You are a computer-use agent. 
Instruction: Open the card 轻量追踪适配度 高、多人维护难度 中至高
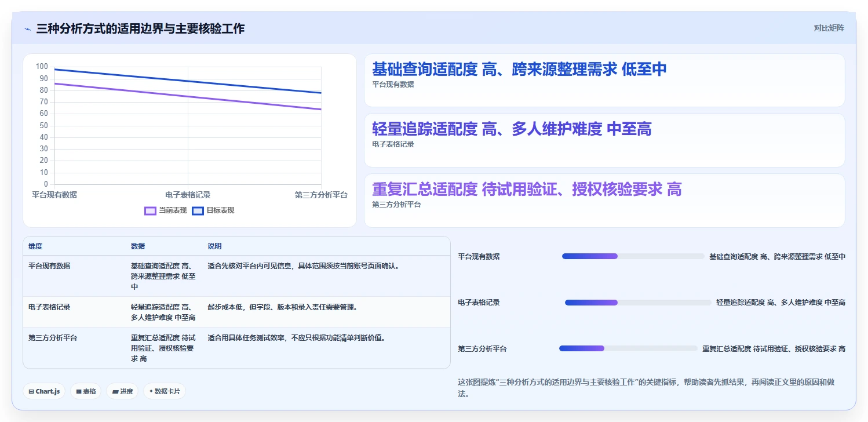(x=604, y=141)
